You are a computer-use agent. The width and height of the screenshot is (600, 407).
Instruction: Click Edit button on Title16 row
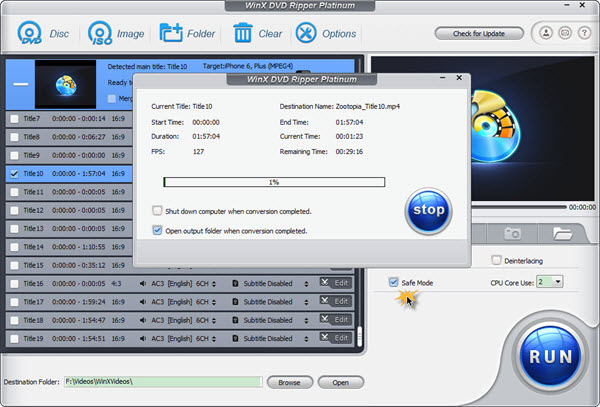[336, 283]
